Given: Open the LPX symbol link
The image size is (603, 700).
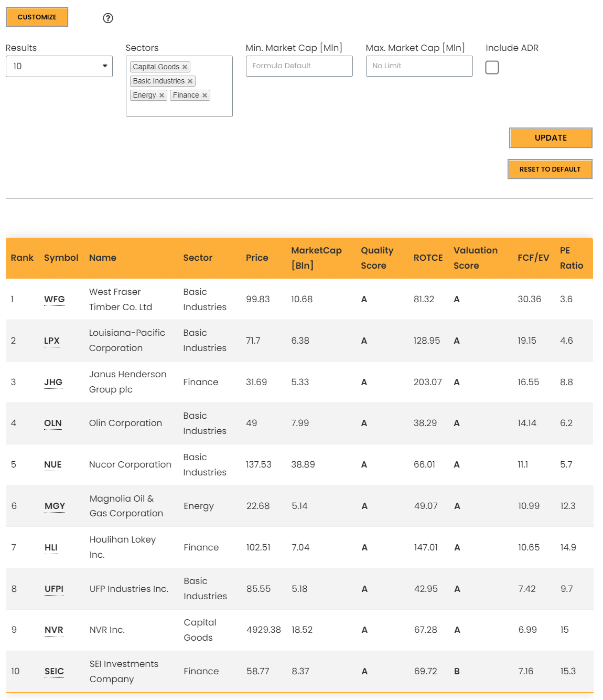Looking at the screenshot, I should coord(52,341).
